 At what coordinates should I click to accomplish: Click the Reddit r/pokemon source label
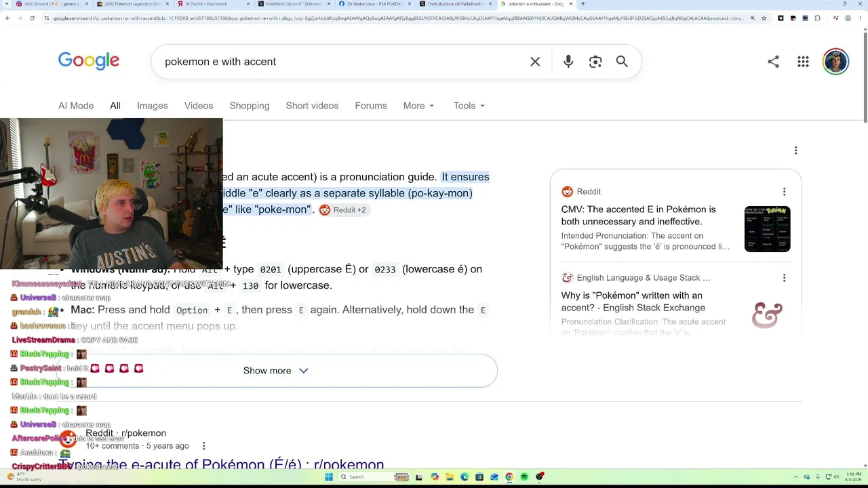coord(125,433)
